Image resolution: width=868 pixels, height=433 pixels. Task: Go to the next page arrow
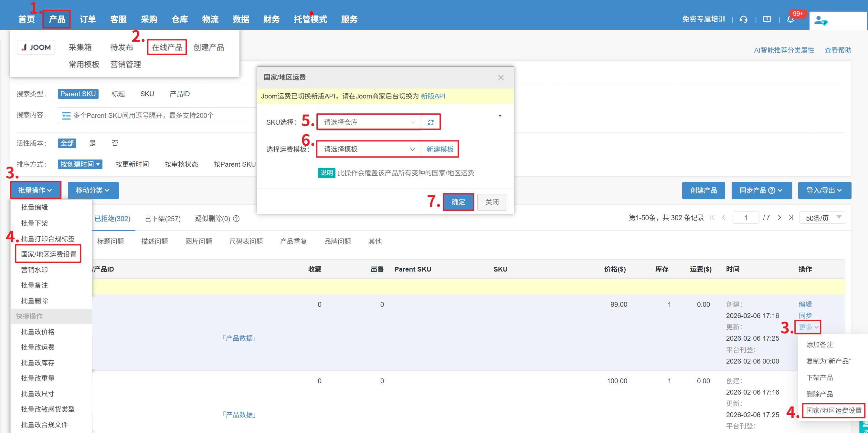[x=779, y=218]
